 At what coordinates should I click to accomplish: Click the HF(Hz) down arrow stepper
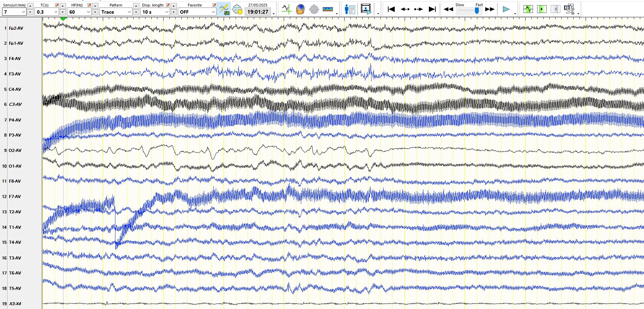click(x=95, y=12)
